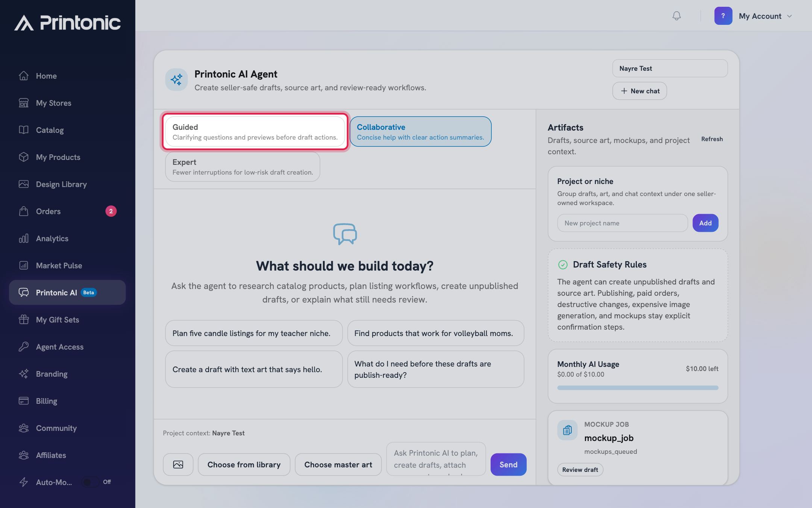Screen dimensions: 812x508
Task: Open My Stores storefront icon
Action: pyautogui.click(x=24, y=103)
